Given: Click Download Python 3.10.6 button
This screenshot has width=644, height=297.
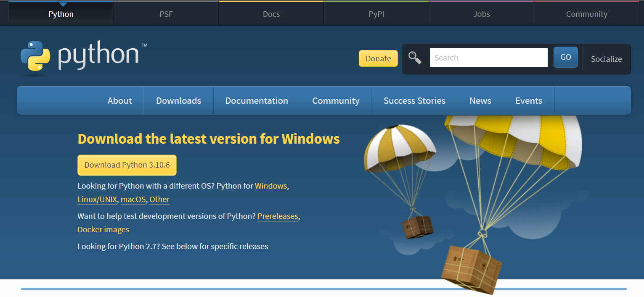Looking at the screenshot, I should pyautogui.click(x=127, y=165).
